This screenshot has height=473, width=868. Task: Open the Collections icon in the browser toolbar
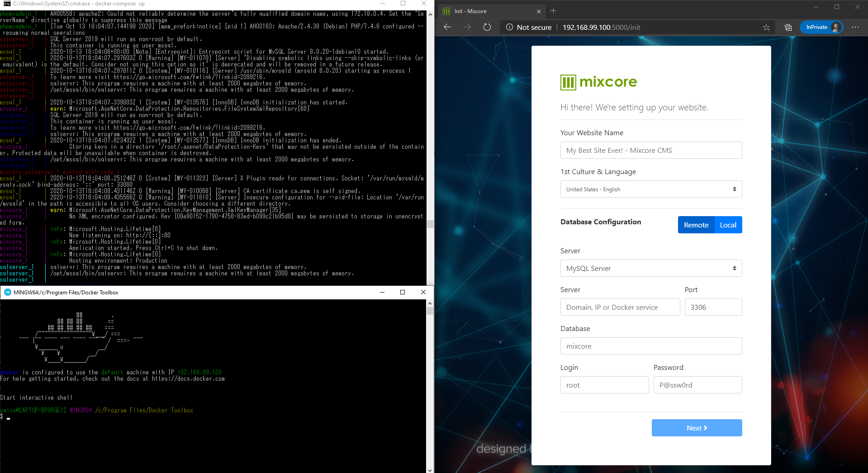[x=788, y=27]
